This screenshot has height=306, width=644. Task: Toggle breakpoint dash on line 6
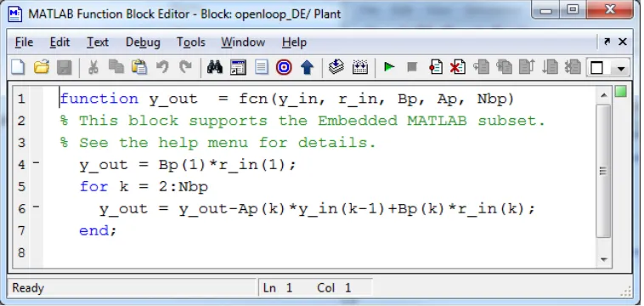pos(37,207)
